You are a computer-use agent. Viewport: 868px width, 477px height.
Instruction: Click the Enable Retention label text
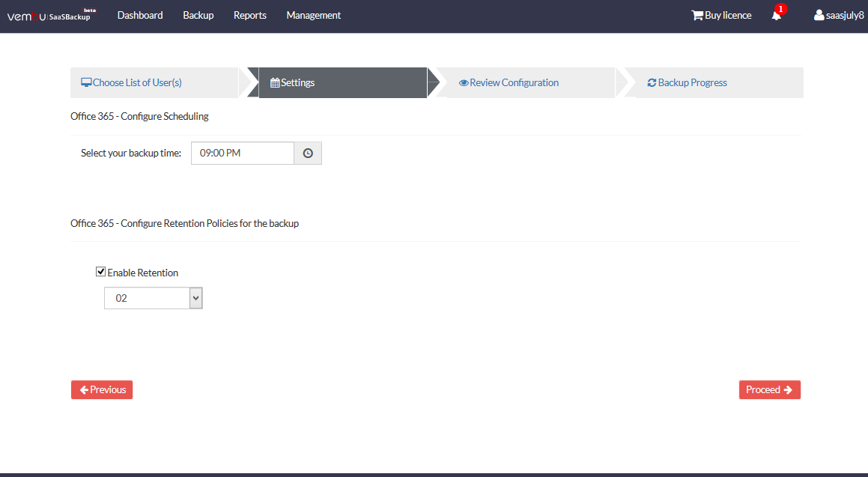pos(143,273)
